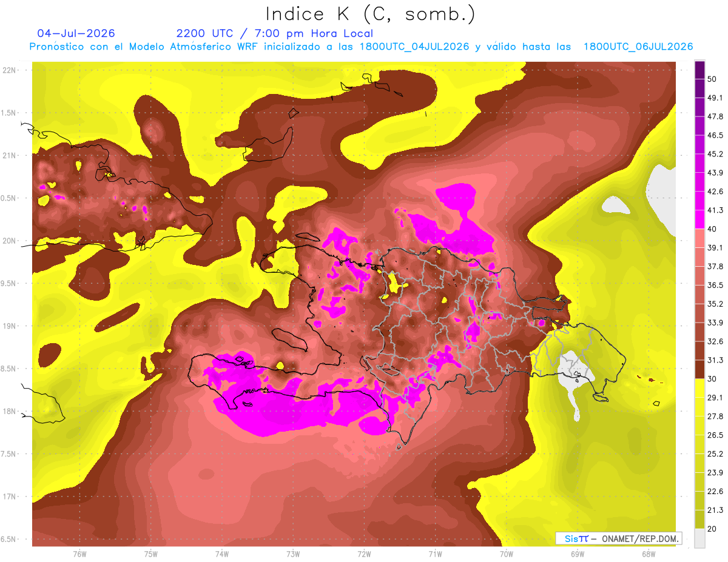Image resolution: width=728 pixels, height=562 pixels.
Task: Click the legend value "32.6"
Action: pos(715,341)
